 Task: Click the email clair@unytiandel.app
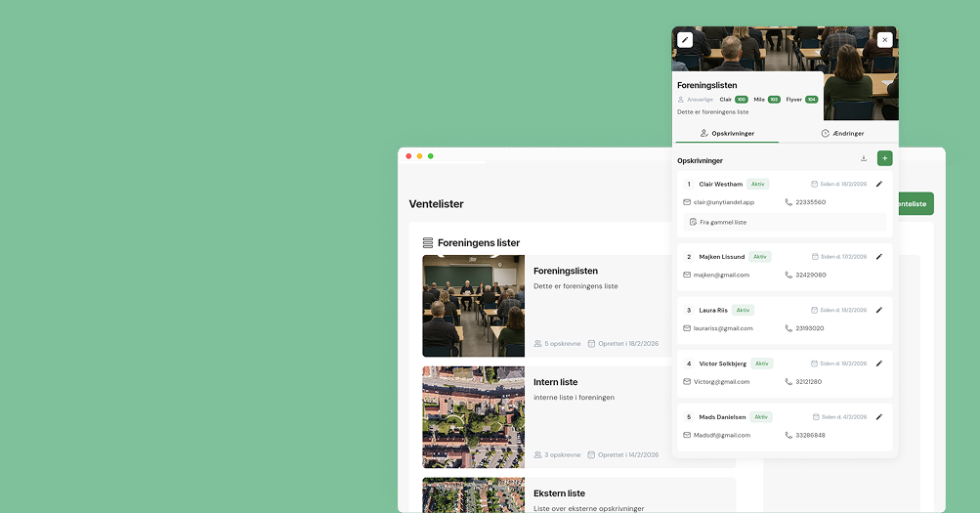click(723, 202)
